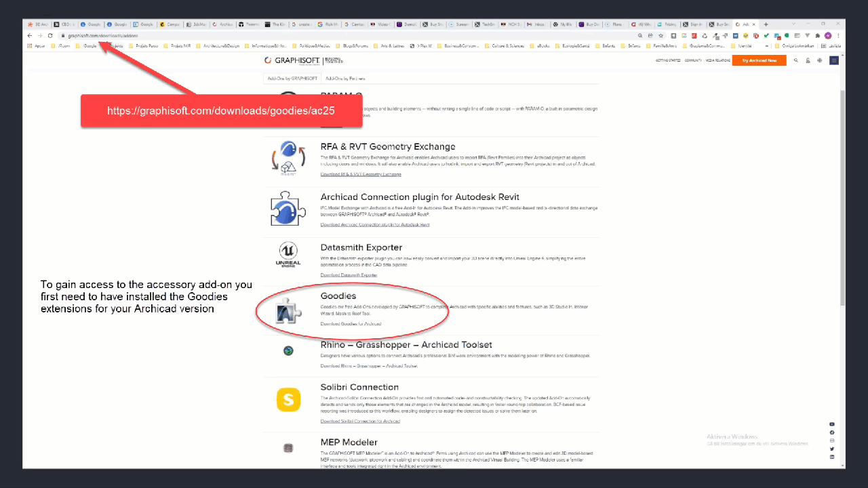Click the Goodies puzzle icon
The height and width of the screenshot is (488, 868).
click(289, 311)
